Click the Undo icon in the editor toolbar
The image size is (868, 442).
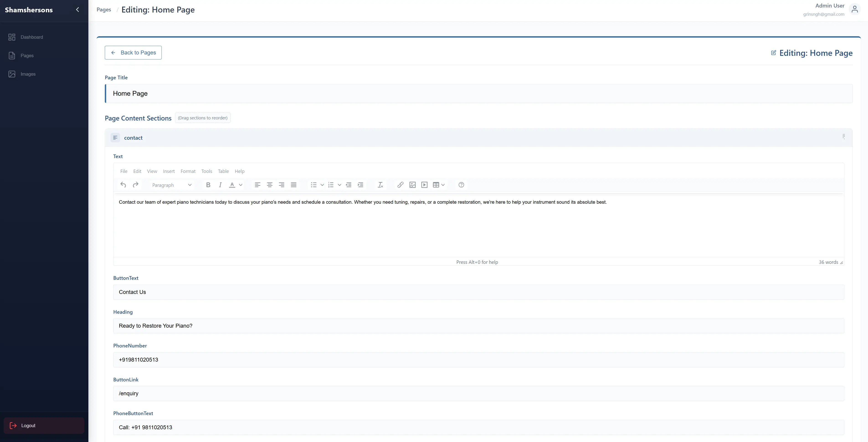[x=123, y=185]
